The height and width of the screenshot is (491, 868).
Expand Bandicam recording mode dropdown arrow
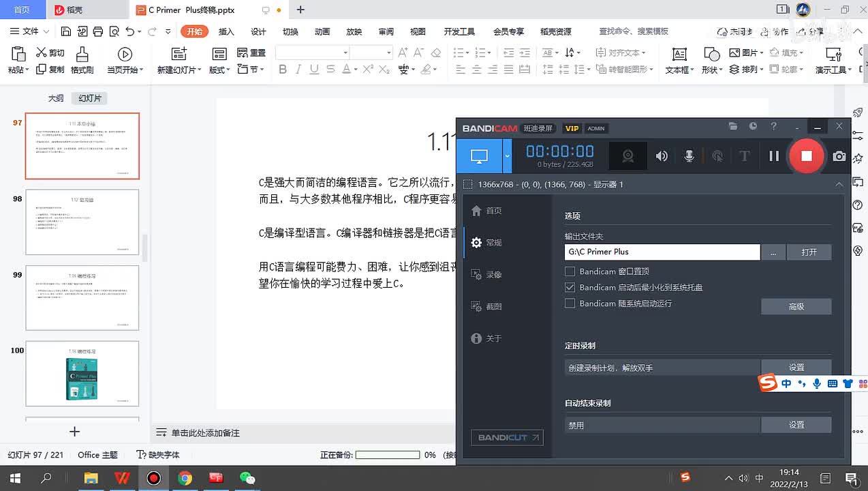pyautogui.click(x=507, y=156)
